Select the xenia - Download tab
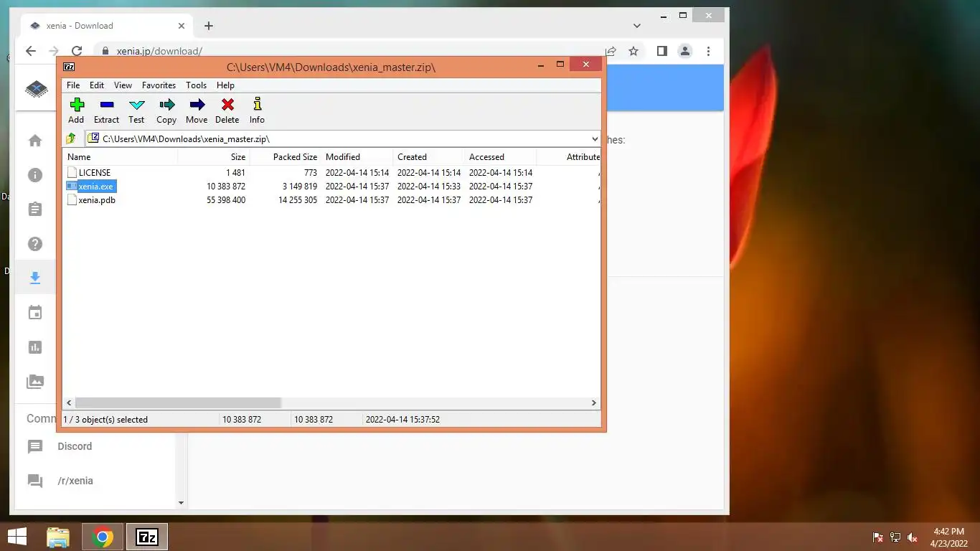 [108, 26]
